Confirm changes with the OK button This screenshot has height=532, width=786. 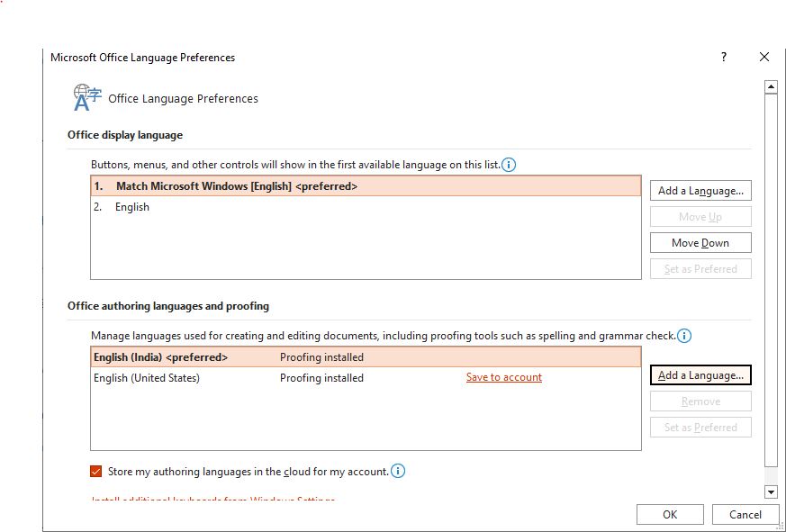pyautogui.click(x=670, y=514)
